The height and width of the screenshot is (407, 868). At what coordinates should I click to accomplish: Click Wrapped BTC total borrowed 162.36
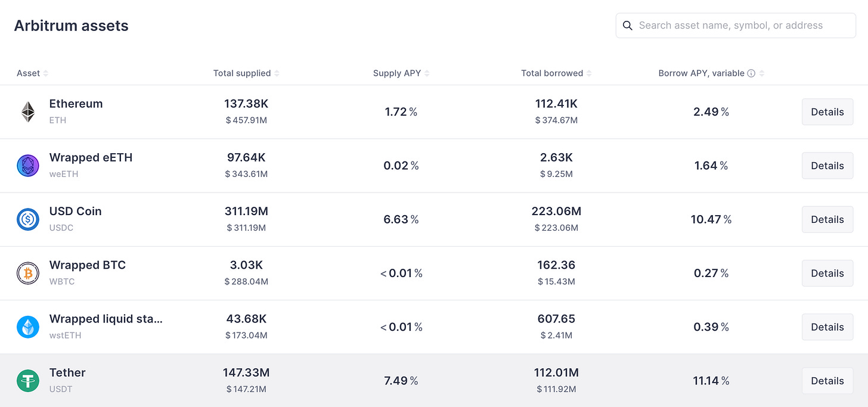coord(556,265)
